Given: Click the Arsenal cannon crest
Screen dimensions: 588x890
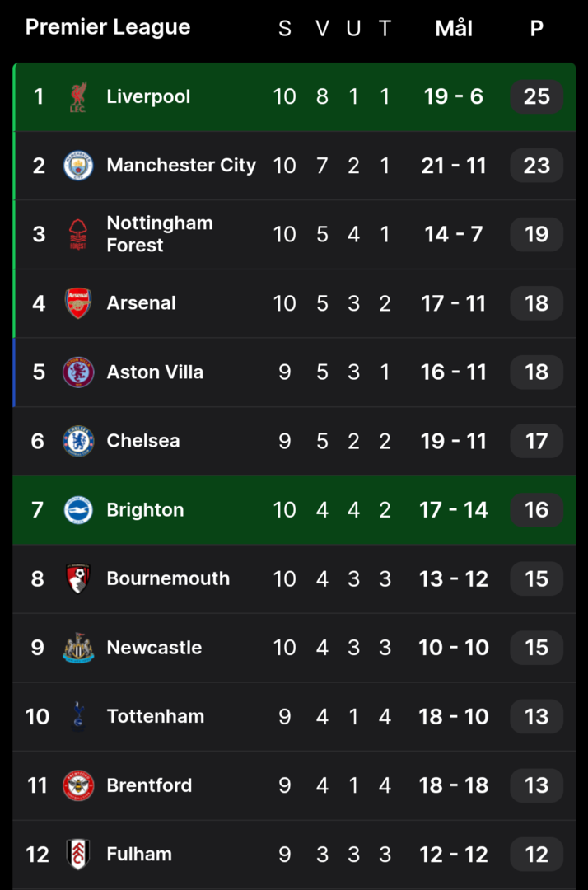Looking at the screenshot, I should tap(78, 303).
